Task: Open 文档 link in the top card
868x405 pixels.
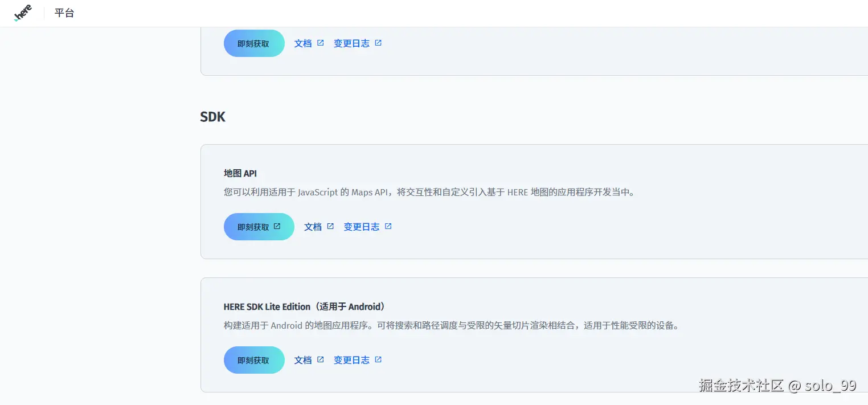Action: click(303, 43)
